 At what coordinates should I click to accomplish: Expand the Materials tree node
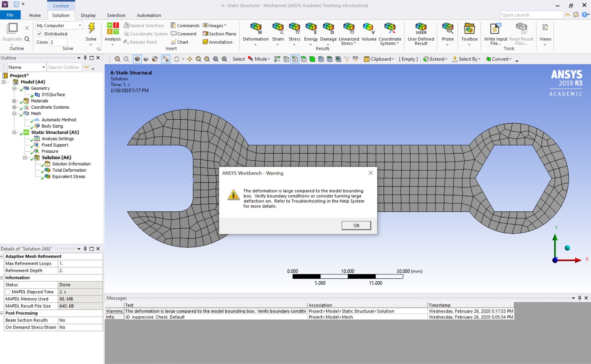14,101
